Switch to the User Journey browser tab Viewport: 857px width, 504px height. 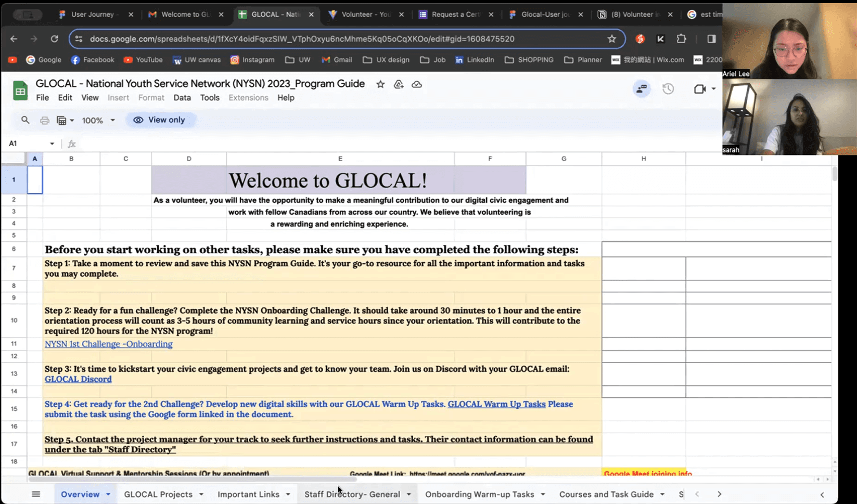click(x=96, y=15)
